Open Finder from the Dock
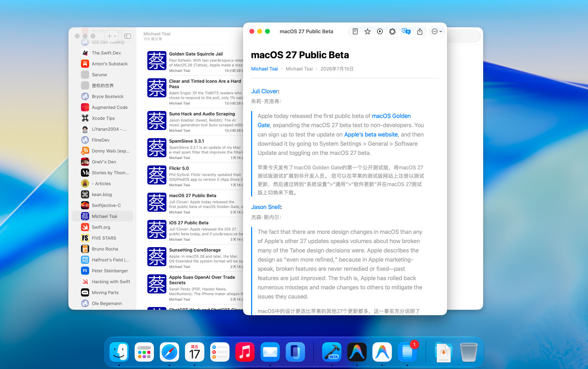588x369 pixels. point(119,352)
